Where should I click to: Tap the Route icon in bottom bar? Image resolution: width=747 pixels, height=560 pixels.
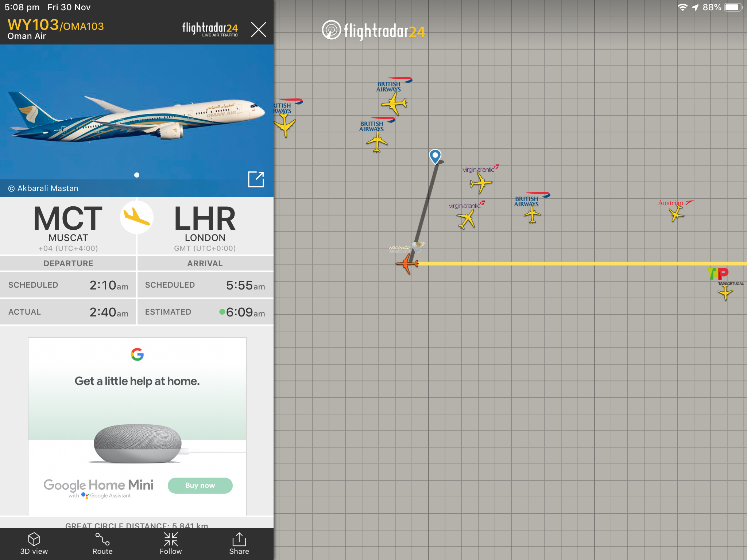tap(102, 543)
